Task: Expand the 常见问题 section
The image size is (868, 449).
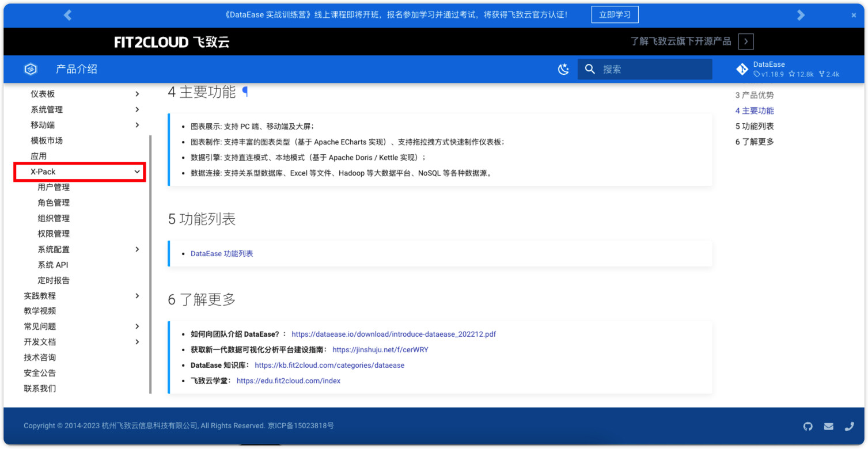Action: 137,326
